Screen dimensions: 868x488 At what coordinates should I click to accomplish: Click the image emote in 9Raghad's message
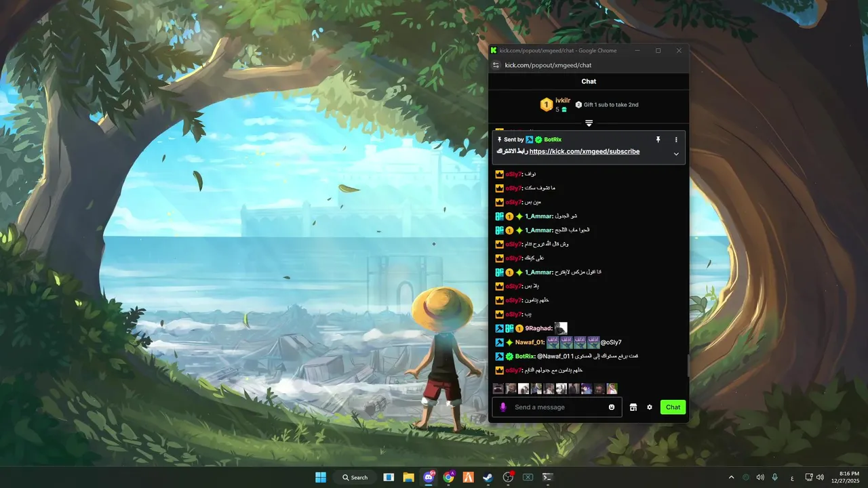click(561, 328)
